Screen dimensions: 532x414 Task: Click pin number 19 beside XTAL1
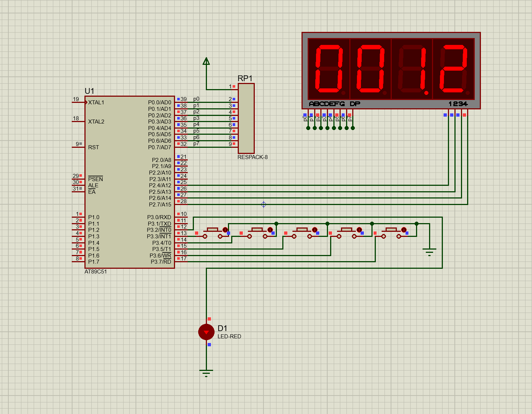pos(76,99)
